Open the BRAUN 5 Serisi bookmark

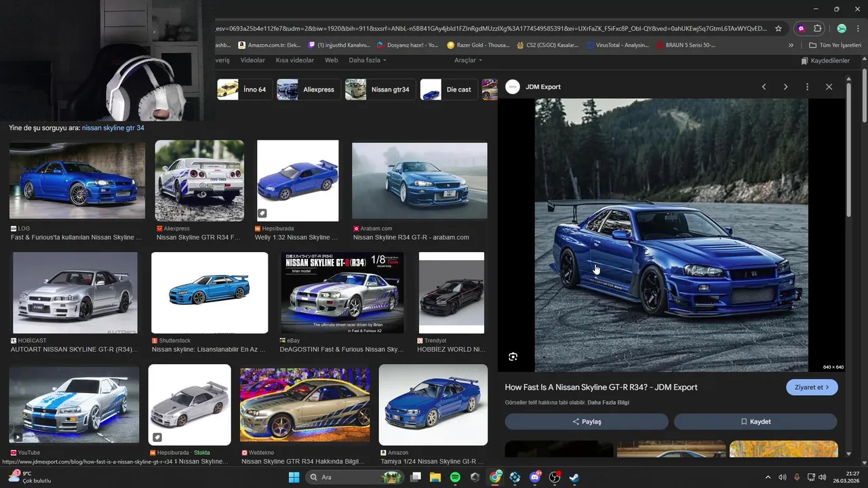686,45
